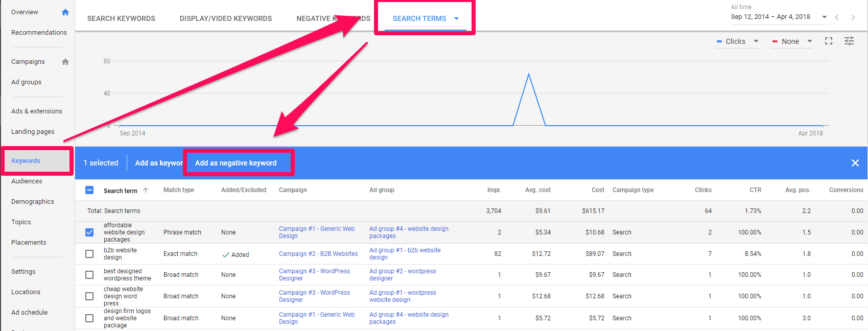Click the home icon beside Campaigns
The width and height of the screenshot is (868, 331).
(65, 62)
